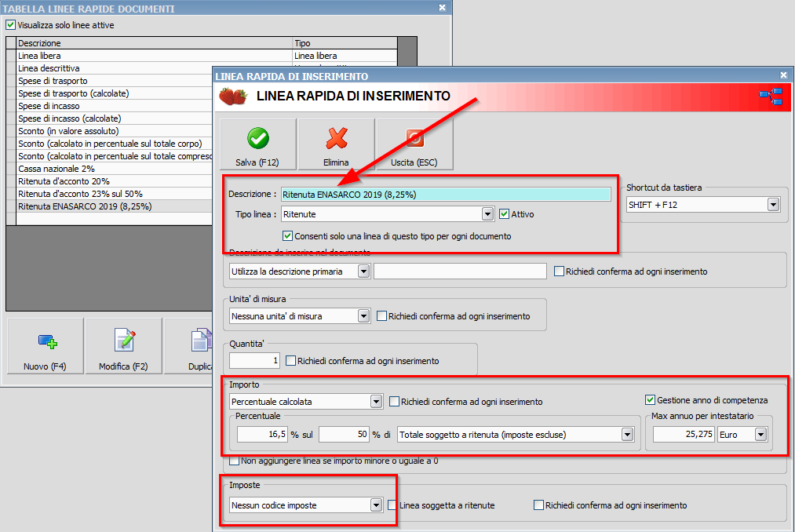Click the Duplica document-copy icon
Image resolution: width=795 pixels, height=532 pixels.
[x=201, y=340]
